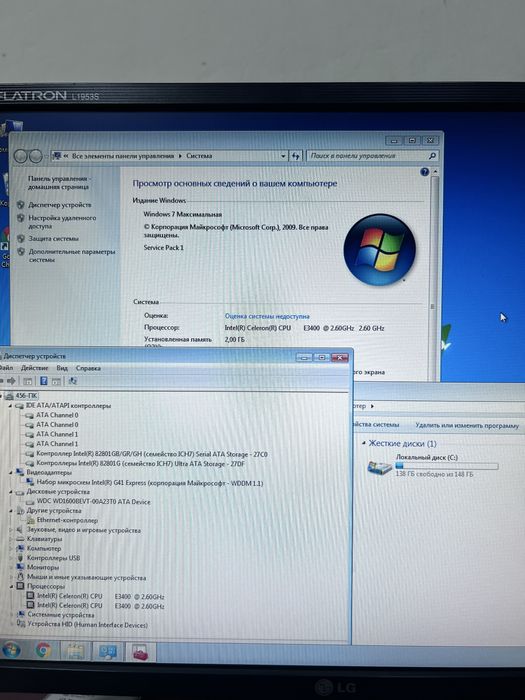Click the Intel G41 Express display adapter icon
525x700 pixels.
click(x=30, y=483)
